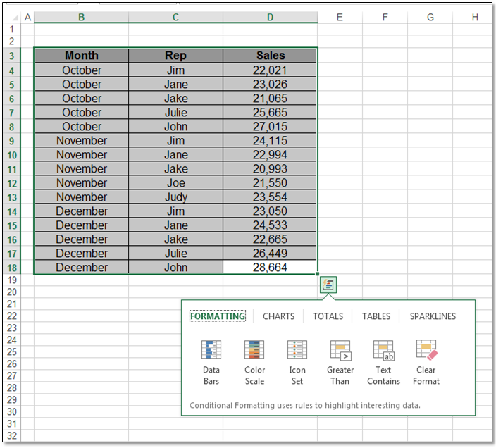Select column D header

(x=270, y=17)
